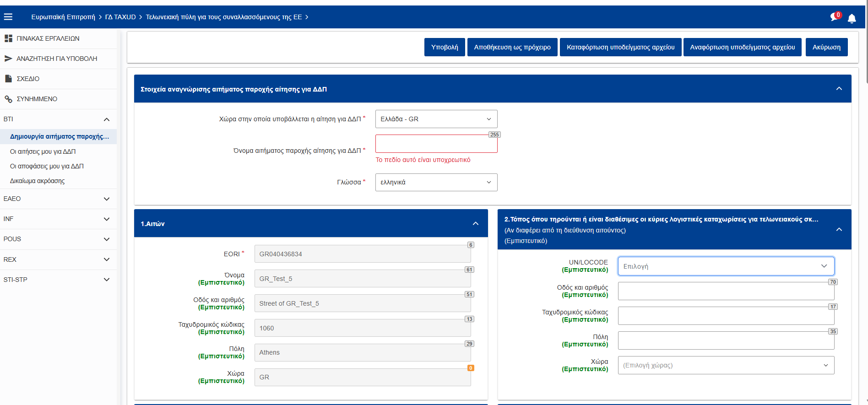868x405 pixels.
Task: Open Δικαίωμα ακρόασης menu item
Action: pos(37,181)
